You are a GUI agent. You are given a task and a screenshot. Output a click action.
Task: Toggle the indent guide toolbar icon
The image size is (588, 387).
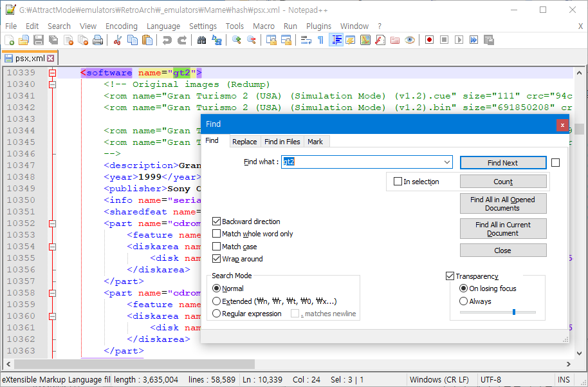point(336,40)
